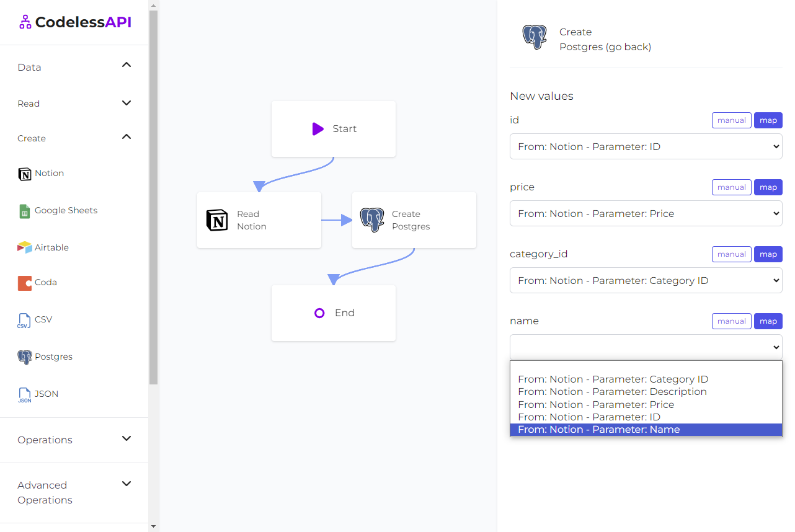This screenshot has width=795, height=532.
Task: Collapse the Data section chevron
Action: click(x=127, y=65)
